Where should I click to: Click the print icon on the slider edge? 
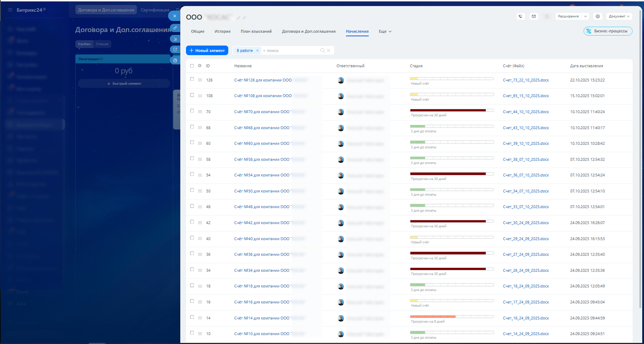[x=175, y=60]
